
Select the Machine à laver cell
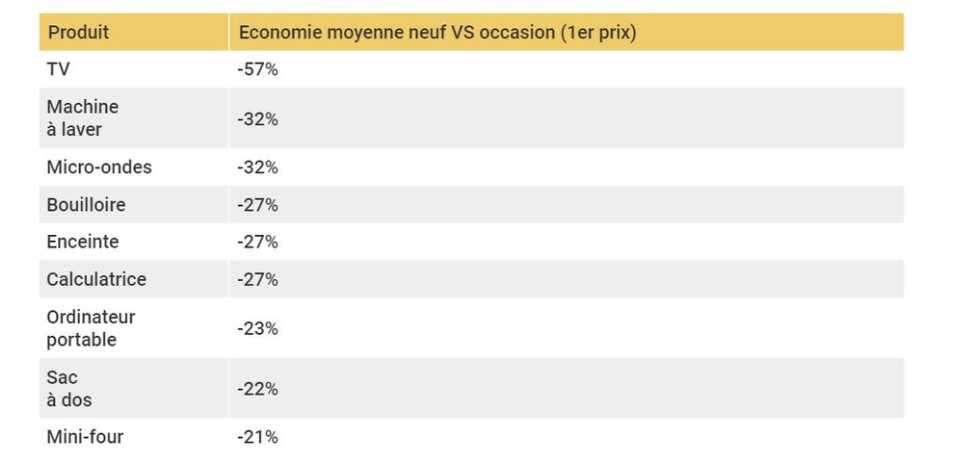[x=82, y=118]
